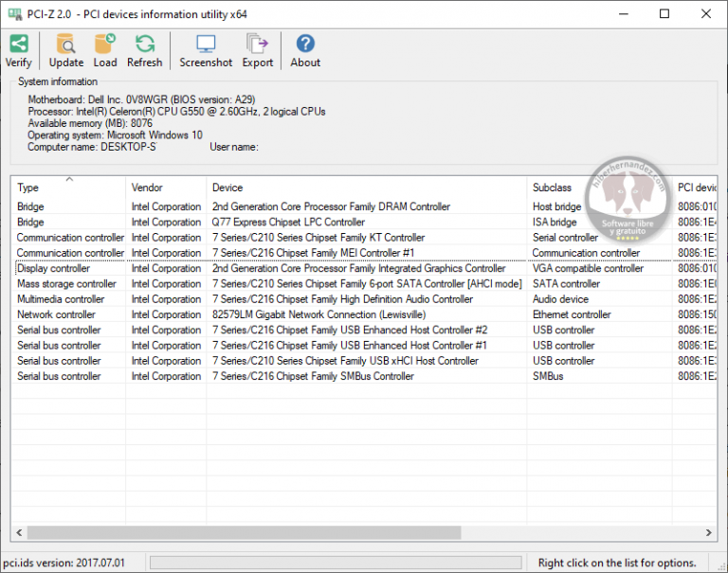The width and height of the screenshot is (728, 573).
Task: Click the PCI-Z application title bar icon
Action: pyautogui.click(x=12, y=13)
